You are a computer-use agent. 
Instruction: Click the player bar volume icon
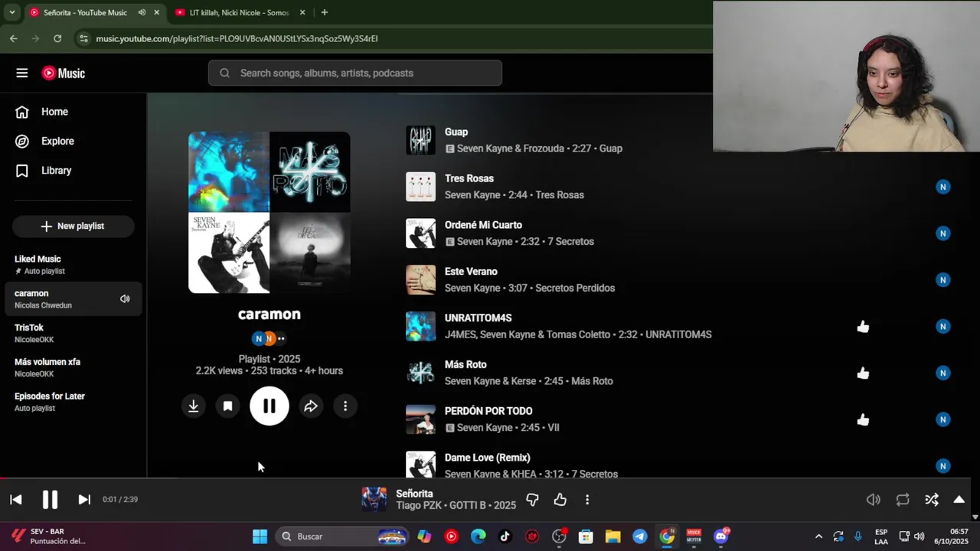coord(873,500)
